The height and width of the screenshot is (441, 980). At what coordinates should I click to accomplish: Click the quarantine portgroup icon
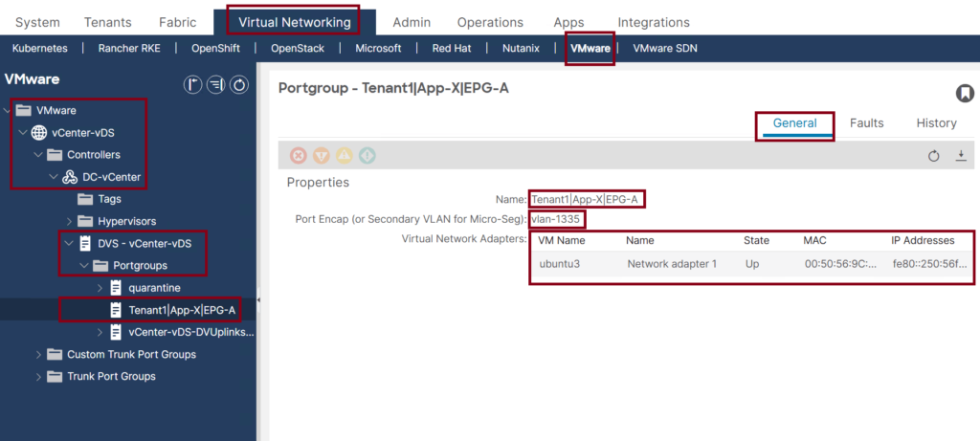[x=116, y=288]
